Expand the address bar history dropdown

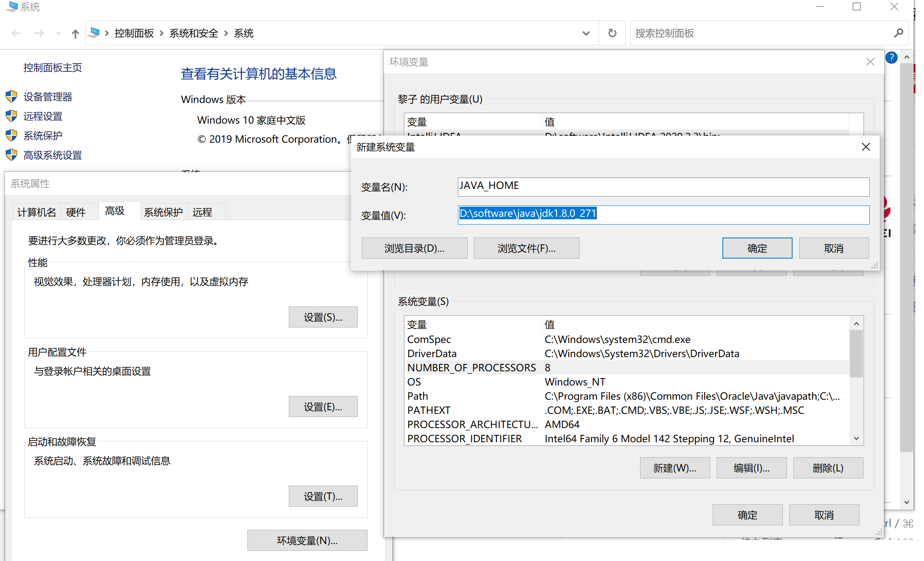(x=586, y=33)
